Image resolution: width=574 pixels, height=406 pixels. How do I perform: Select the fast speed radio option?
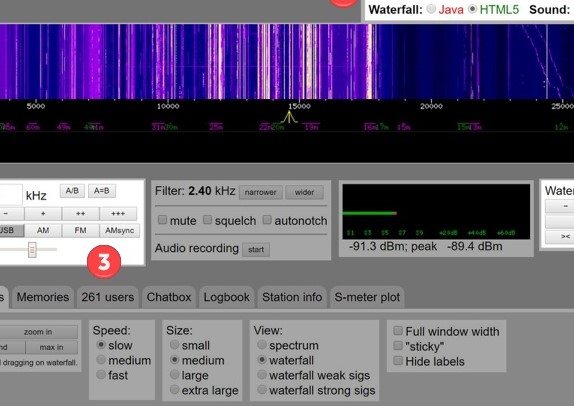101,375
